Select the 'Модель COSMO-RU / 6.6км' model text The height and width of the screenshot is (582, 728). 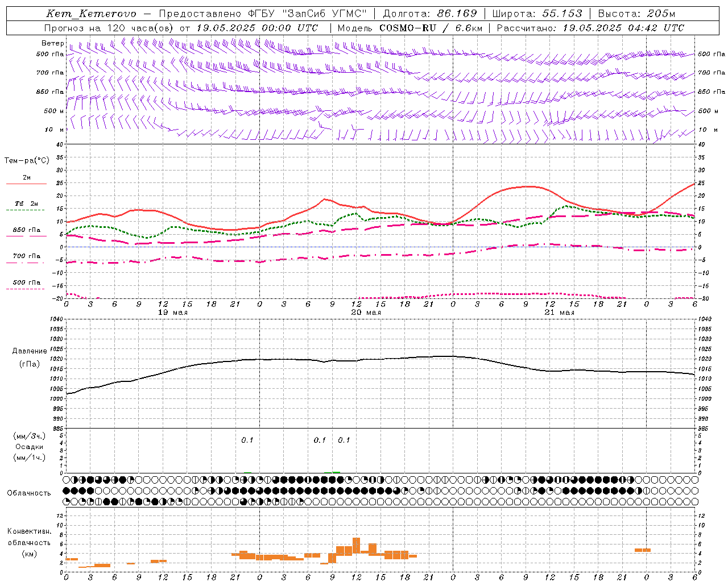pos(409,28)
